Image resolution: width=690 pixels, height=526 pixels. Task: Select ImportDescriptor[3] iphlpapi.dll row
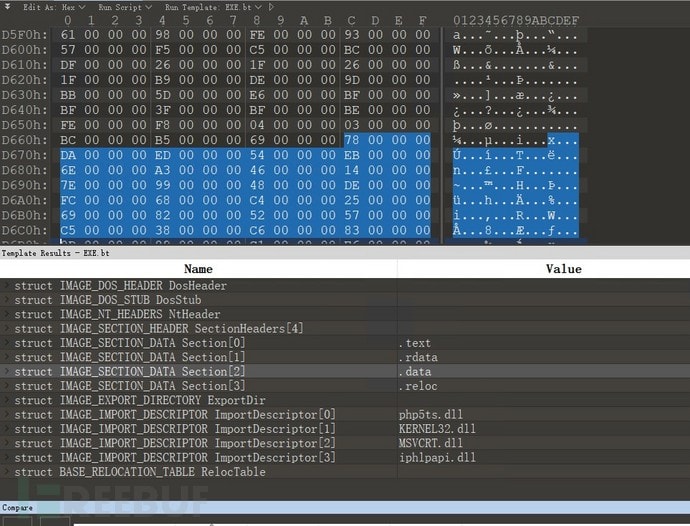click(x=345, y=457)
